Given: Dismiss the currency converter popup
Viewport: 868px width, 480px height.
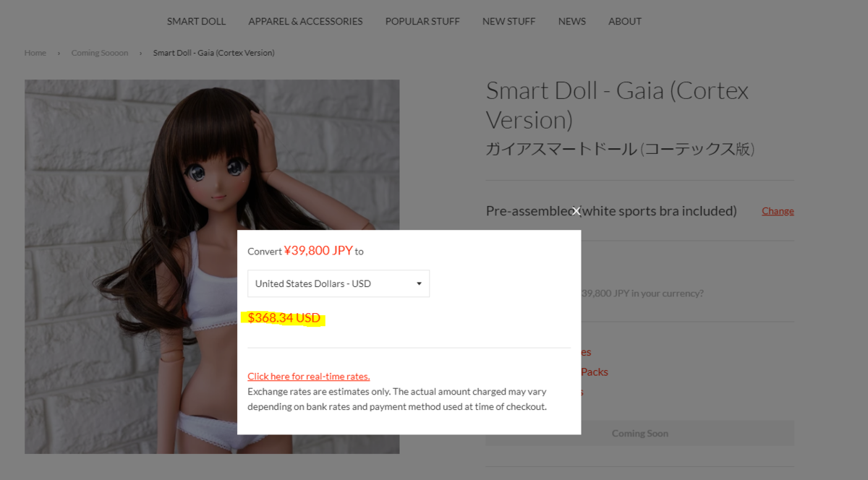Looking at the screenshot, I should 576,210.
